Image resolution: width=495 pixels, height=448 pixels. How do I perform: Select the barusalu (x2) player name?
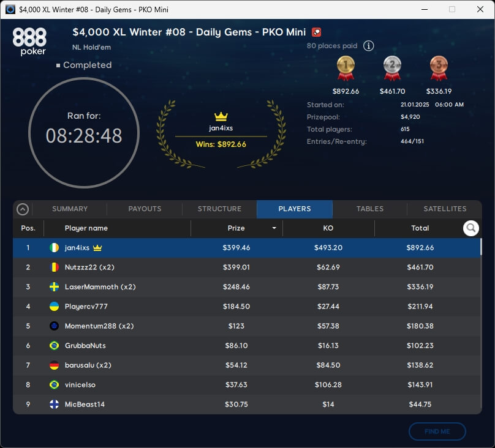tap(88, 365)
